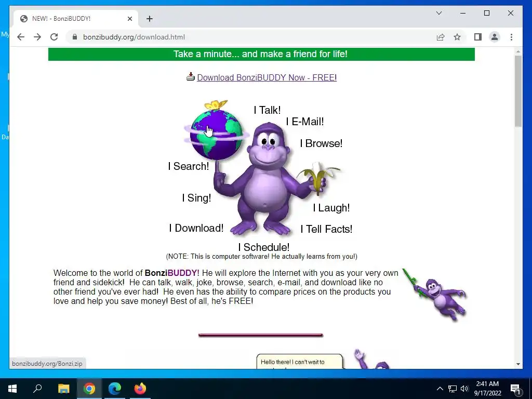Maximize the Chrome window
532x399 pixels.
[x=486, y=13]
